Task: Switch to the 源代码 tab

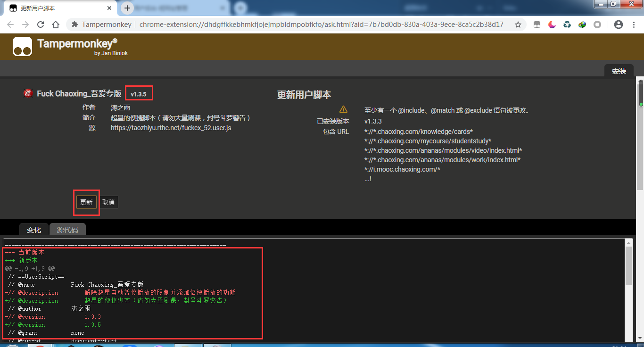Action: point(67,230)
